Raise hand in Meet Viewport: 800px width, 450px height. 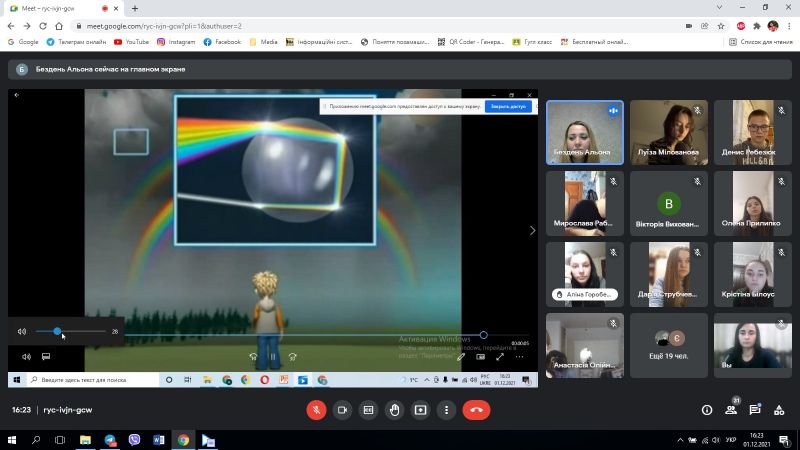coord(394,410)
